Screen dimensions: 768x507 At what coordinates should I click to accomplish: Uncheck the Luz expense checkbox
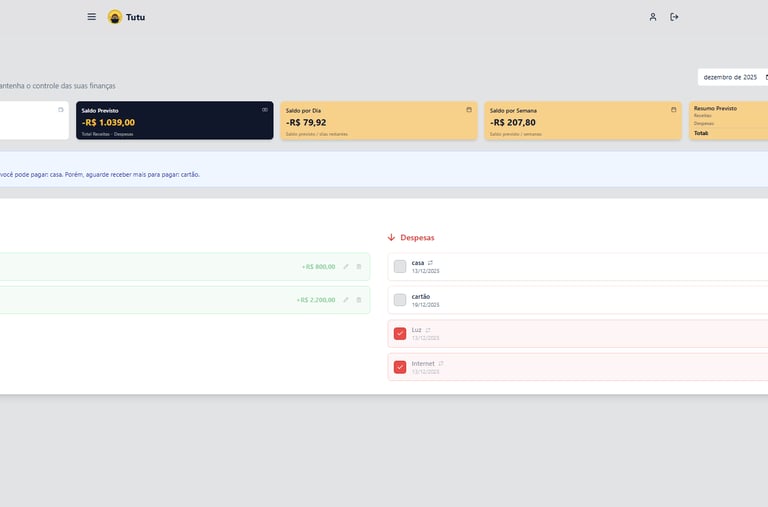pyautogui.click(x=400, y=334)
